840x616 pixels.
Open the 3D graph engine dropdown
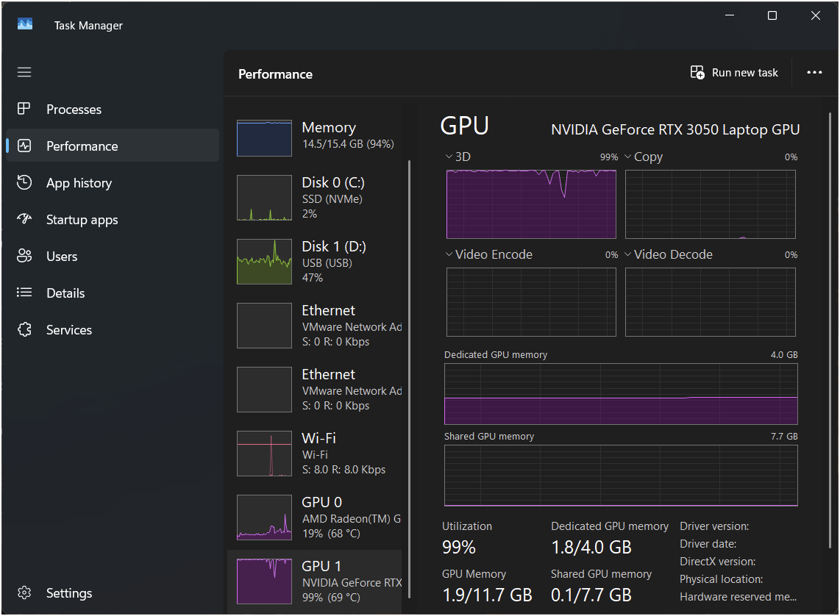pos(449,157)
